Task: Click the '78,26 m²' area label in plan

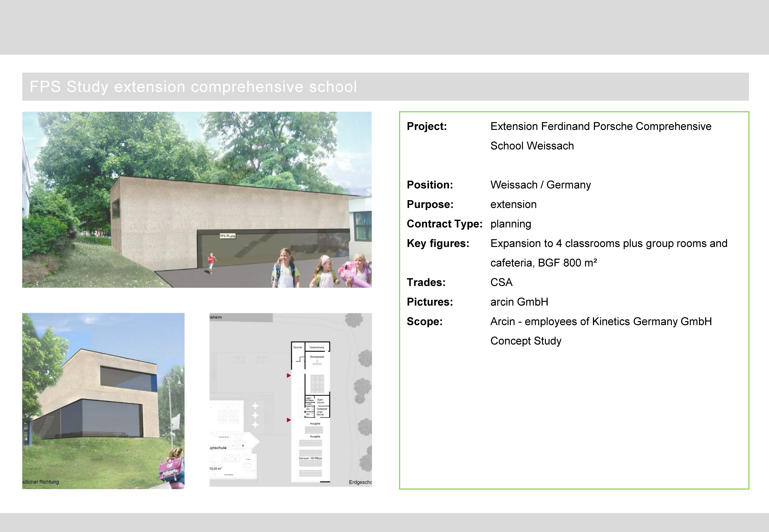Action: 215,469
